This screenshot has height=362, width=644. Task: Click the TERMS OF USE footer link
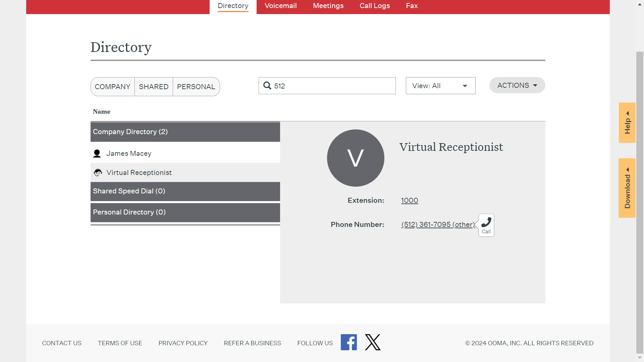pyautogui.click(x=120, y=343)
